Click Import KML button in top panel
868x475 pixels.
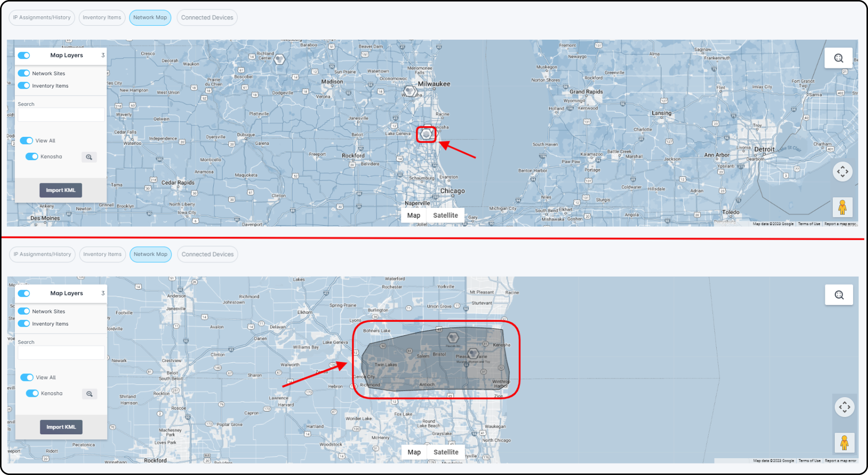[61, 190]
